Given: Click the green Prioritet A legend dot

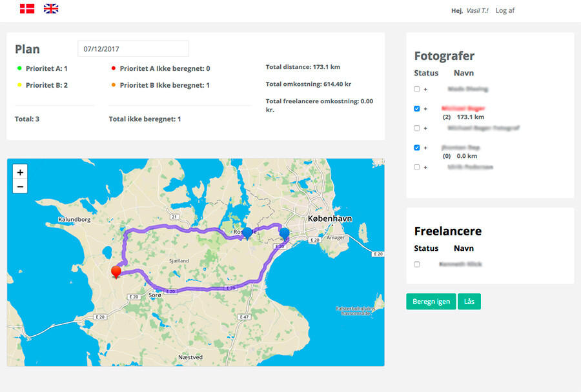Looking at the screenshot, I should coord(17,68).
